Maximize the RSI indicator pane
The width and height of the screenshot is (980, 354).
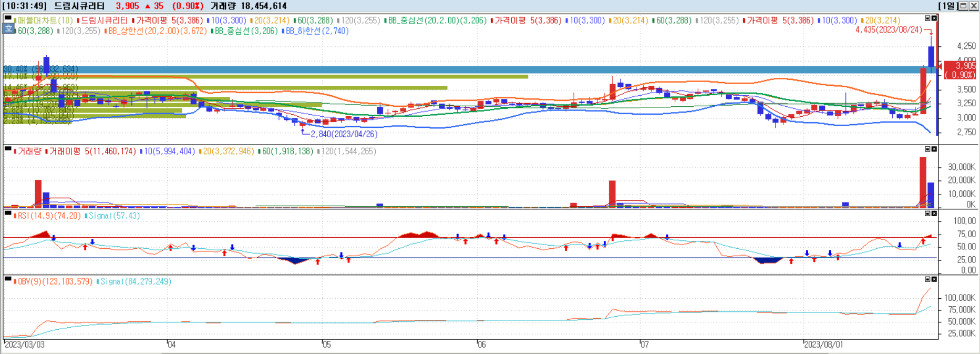[927, 214]
